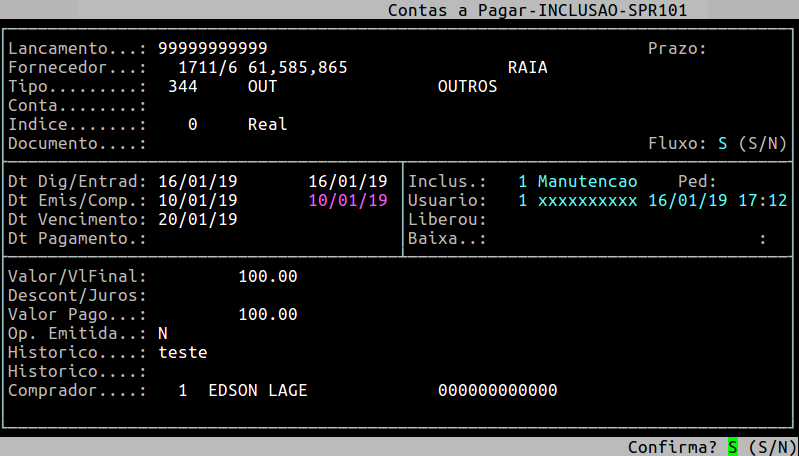Select the Indice value Real
This screenshot has height=456, width=799.
point(267,125)
